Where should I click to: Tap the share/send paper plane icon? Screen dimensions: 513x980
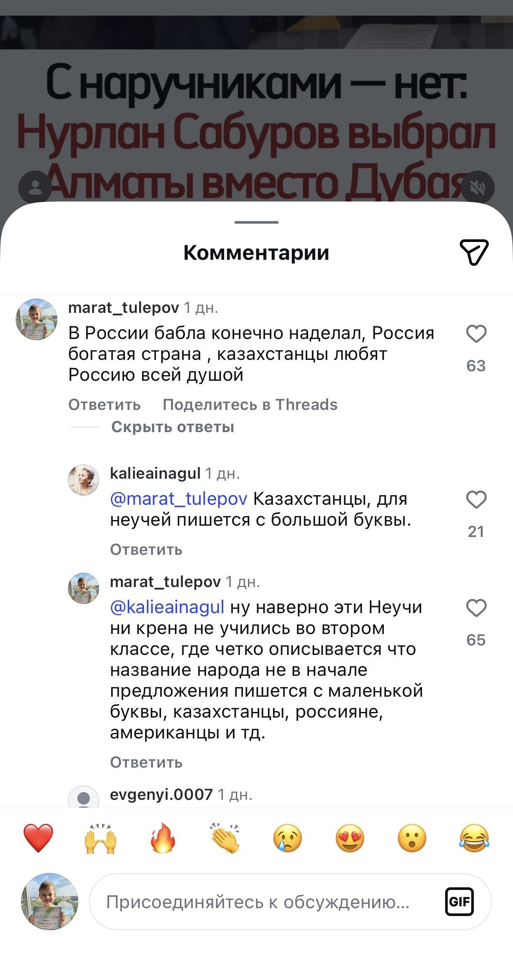(x=474, y=252)
